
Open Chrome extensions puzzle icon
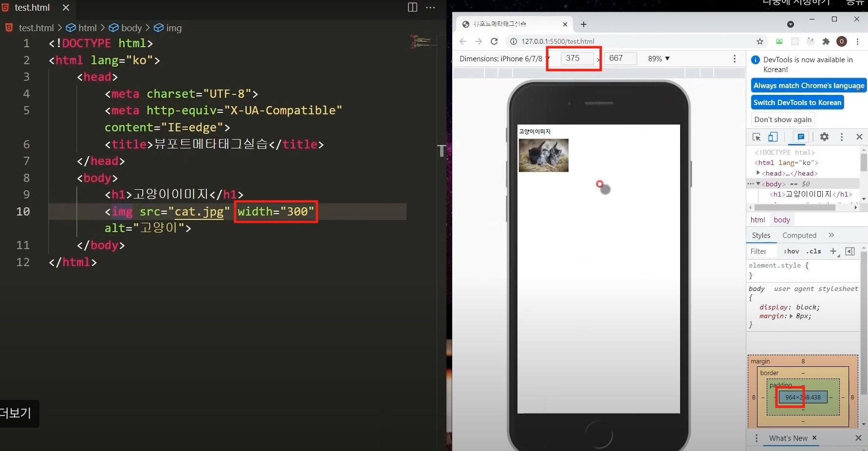(826, 41)
